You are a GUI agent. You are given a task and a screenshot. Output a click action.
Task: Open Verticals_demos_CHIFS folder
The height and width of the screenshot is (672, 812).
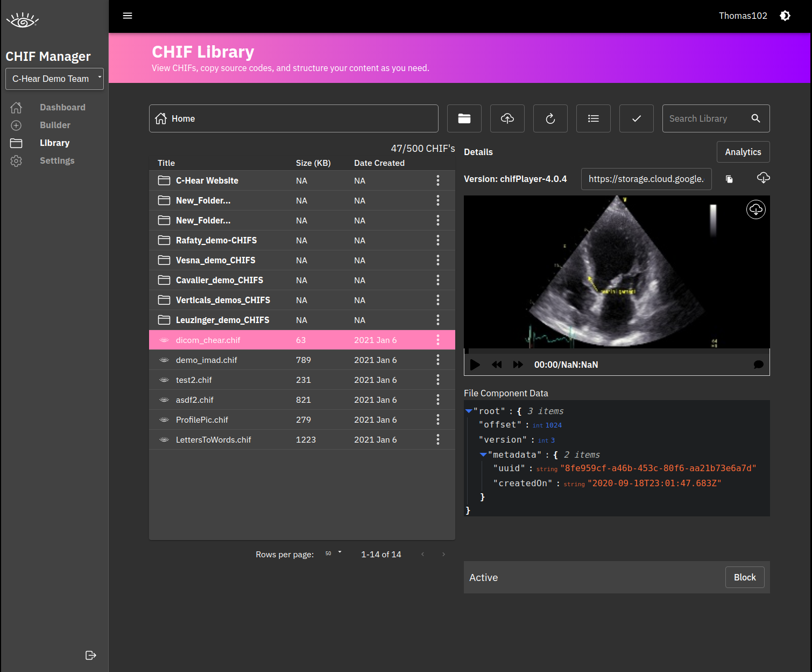302,300
